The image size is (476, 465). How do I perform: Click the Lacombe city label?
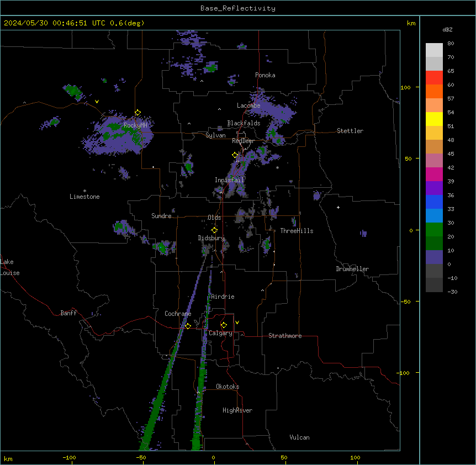click(248, 105)
